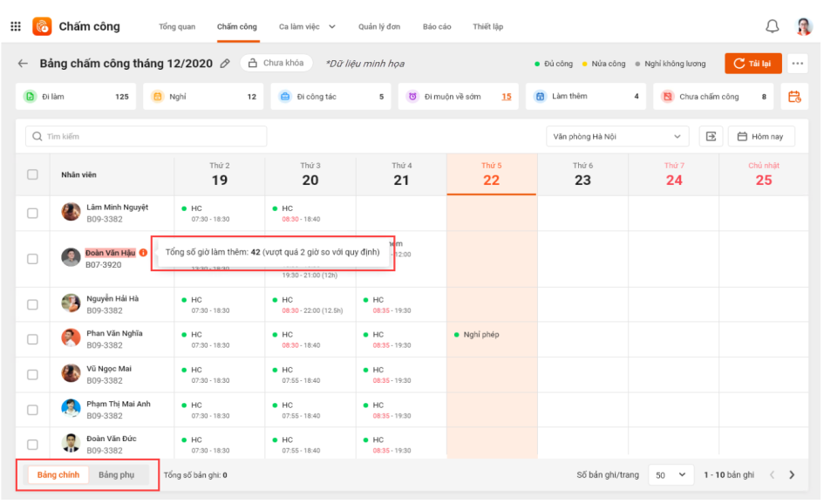Select the Bảng chính tab
Screen dimensions: 824x504
click(x=58, y=475)
